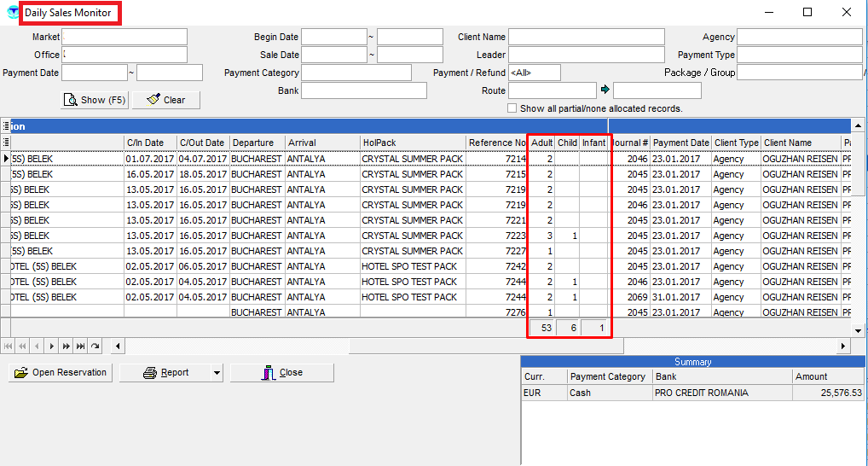Image resolution: width=868 pixels, height=466 pixels.
Task: Click the horizontal scrollbar left arrow
Action: point(118,346)
